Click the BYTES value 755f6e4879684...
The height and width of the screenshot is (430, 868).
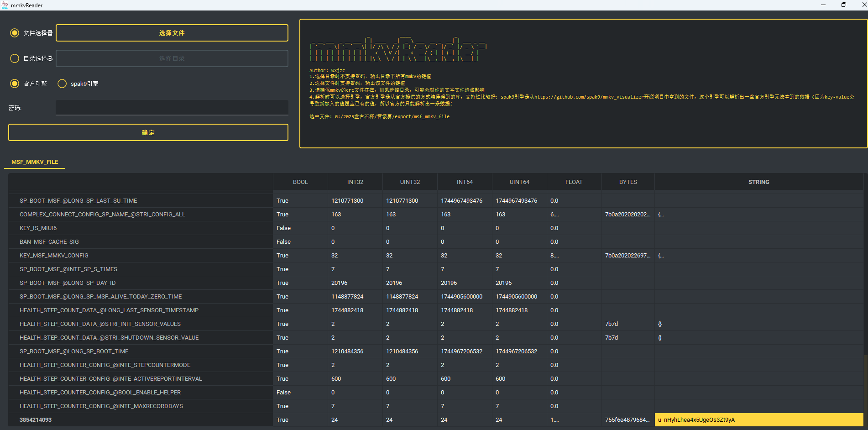(628, 420)
